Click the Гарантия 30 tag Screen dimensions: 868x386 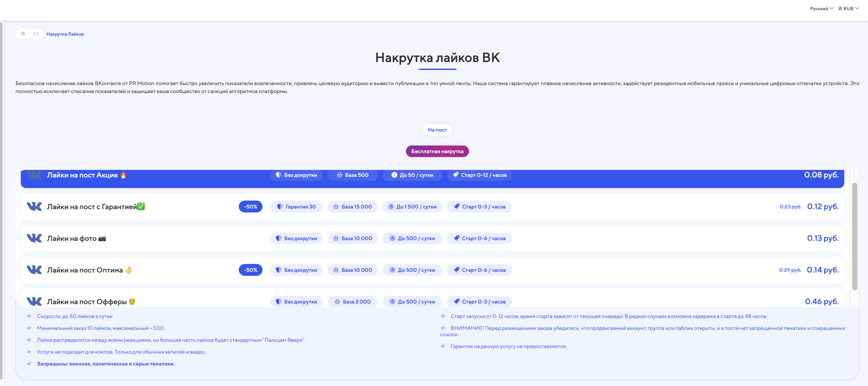(x=296, y=207)
